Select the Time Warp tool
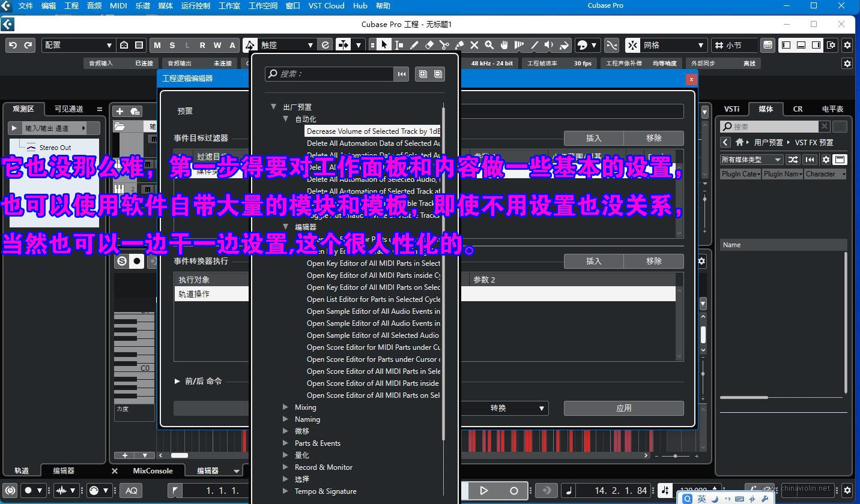The height and width of the screenshot is (504, 860). click(519, 45)
